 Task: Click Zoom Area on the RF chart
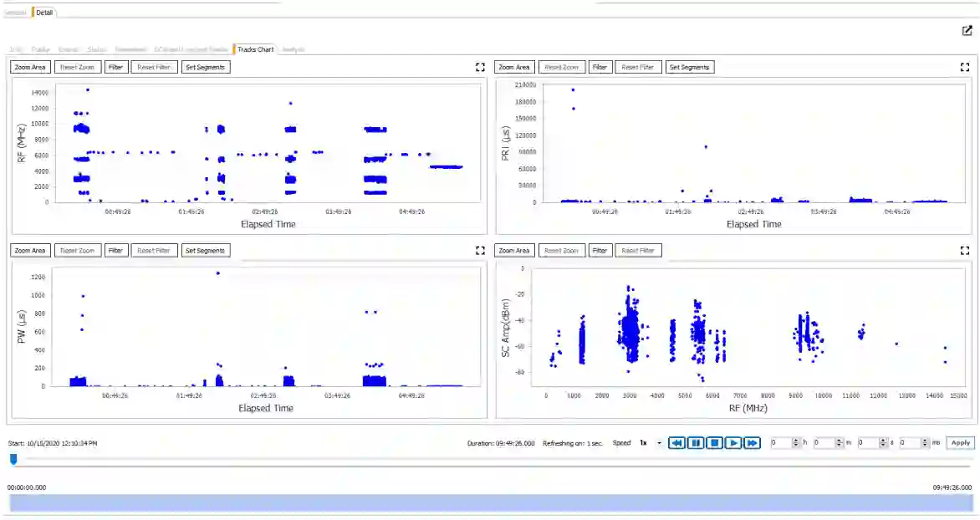30,67
